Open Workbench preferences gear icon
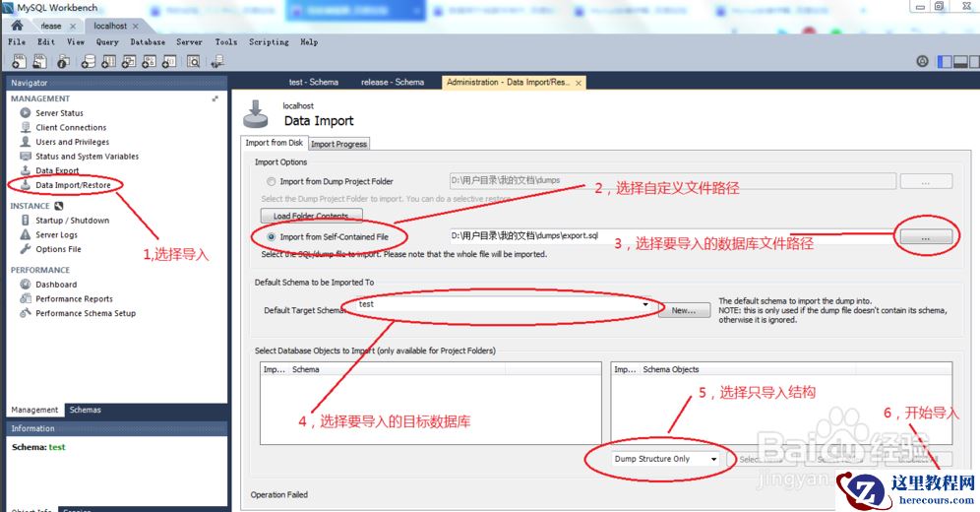 (923, 61)
